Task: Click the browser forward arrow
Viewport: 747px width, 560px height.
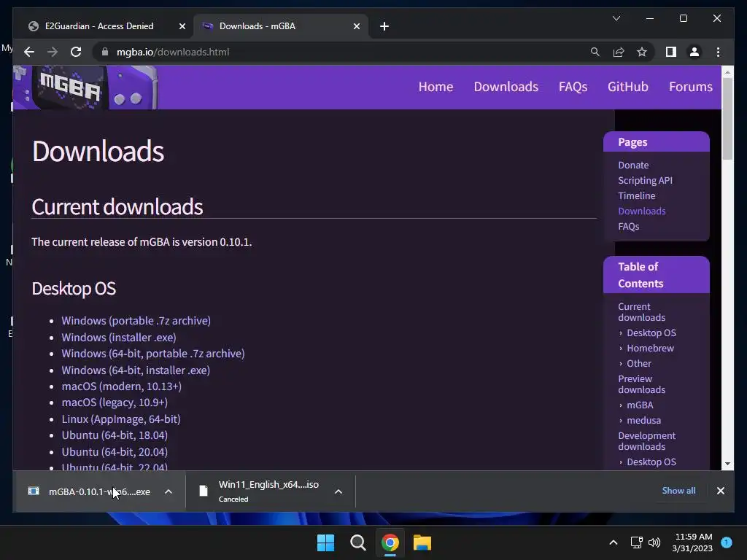Action: point(53,52)
